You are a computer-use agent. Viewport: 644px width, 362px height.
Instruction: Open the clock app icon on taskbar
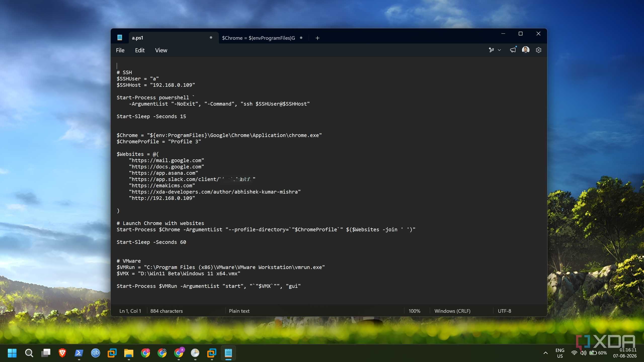195,353
